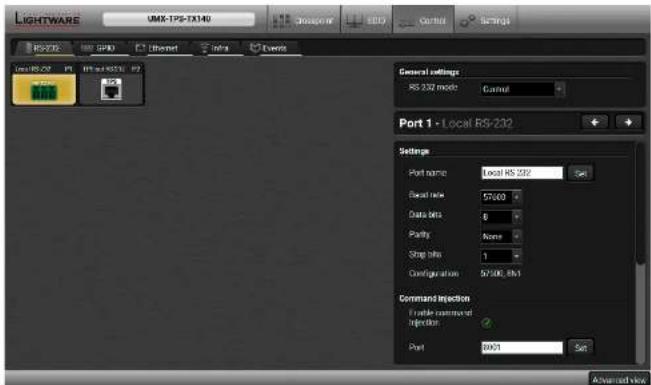This screenshot has height=385, width=651.
Task: Select the GPIO sub-tab
Action: (x=100, y=48)
